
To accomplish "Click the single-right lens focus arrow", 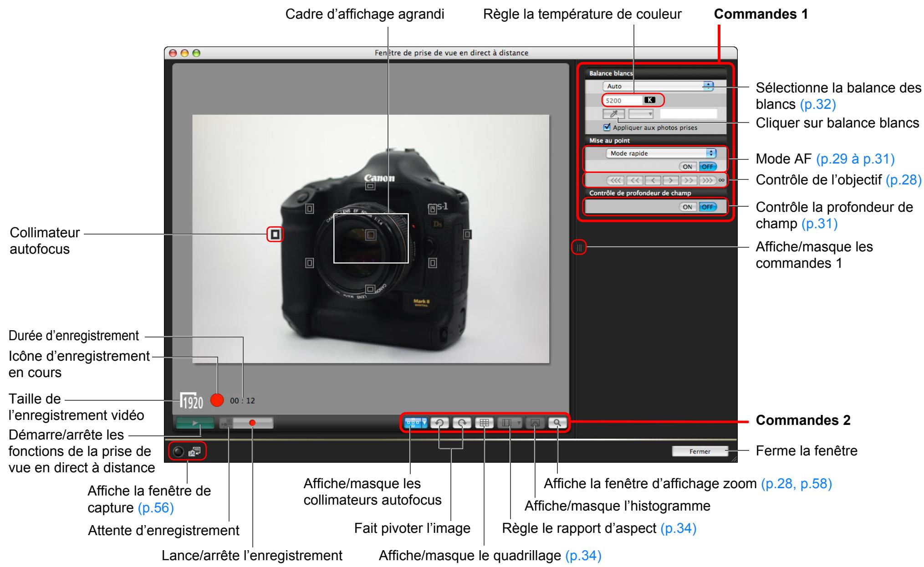I will tap(671, 180).
